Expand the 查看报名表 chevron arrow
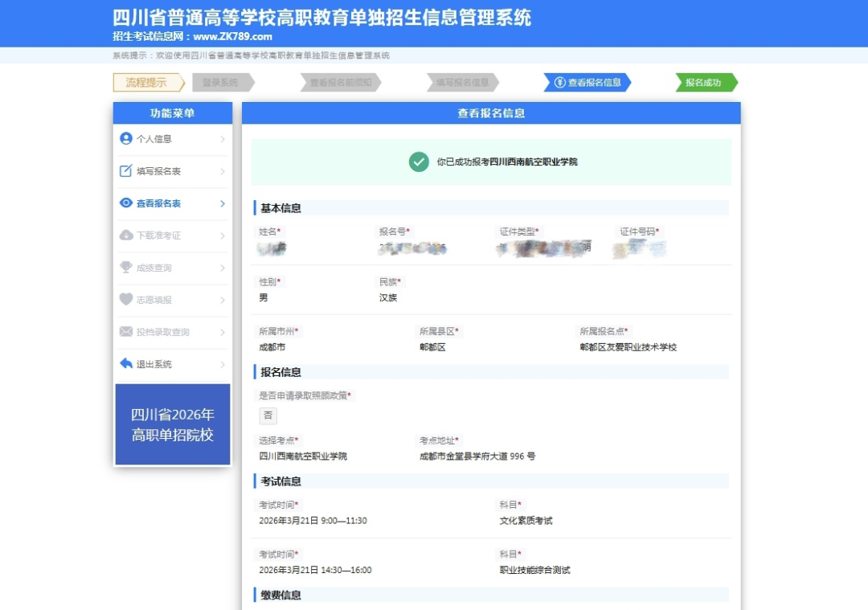 (223, 203)
